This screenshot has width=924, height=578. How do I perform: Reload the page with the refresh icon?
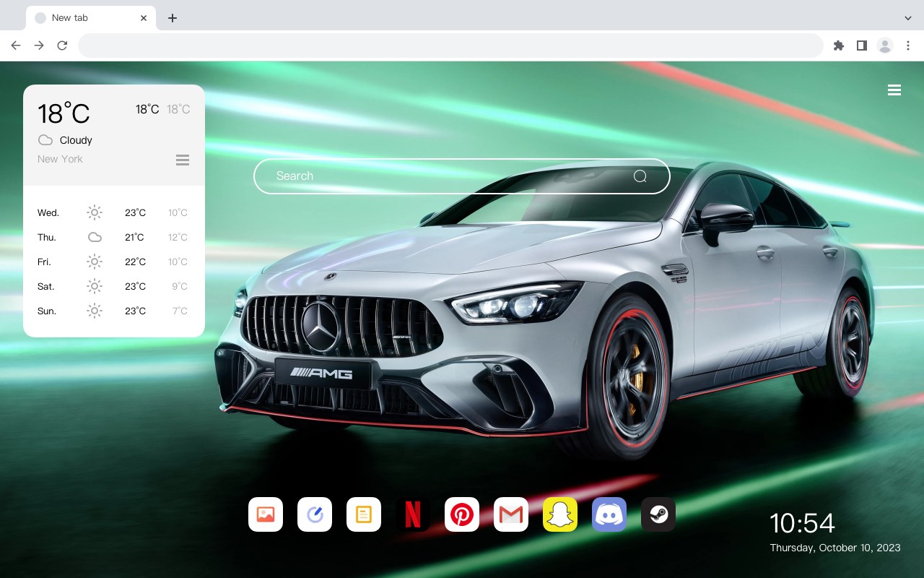(x=62, y=46)
